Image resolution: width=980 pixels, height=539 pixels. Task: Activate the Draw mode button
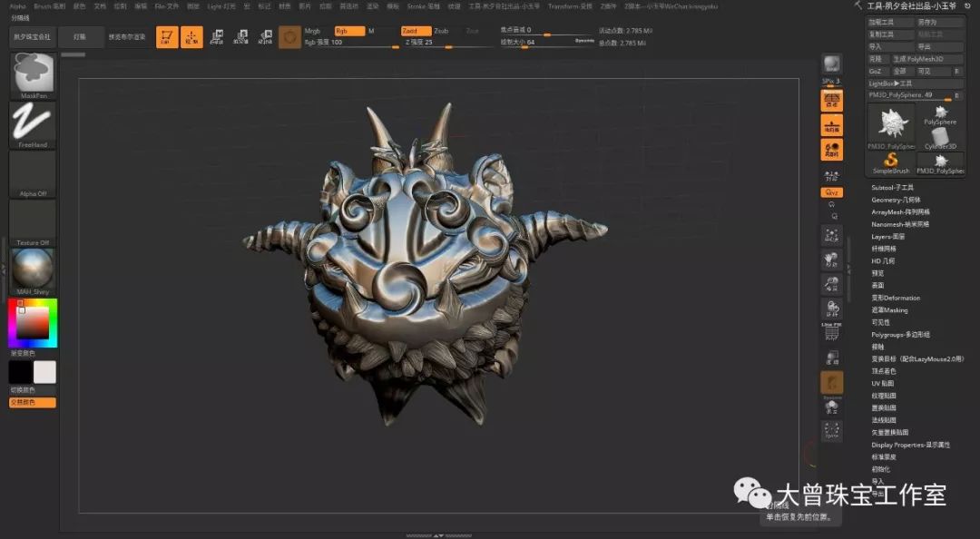pyautogui.click(x=191, y=37)
